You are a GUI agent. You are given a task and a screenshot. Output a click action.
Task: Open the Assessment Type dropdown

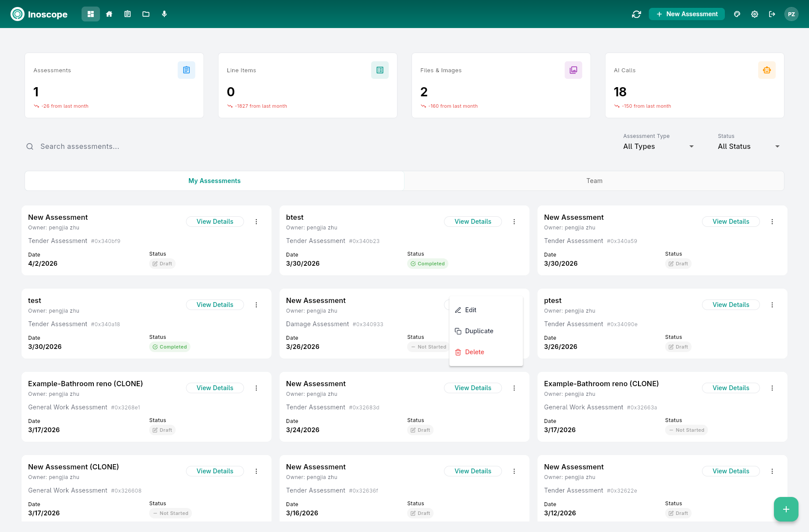pos(657,146)
